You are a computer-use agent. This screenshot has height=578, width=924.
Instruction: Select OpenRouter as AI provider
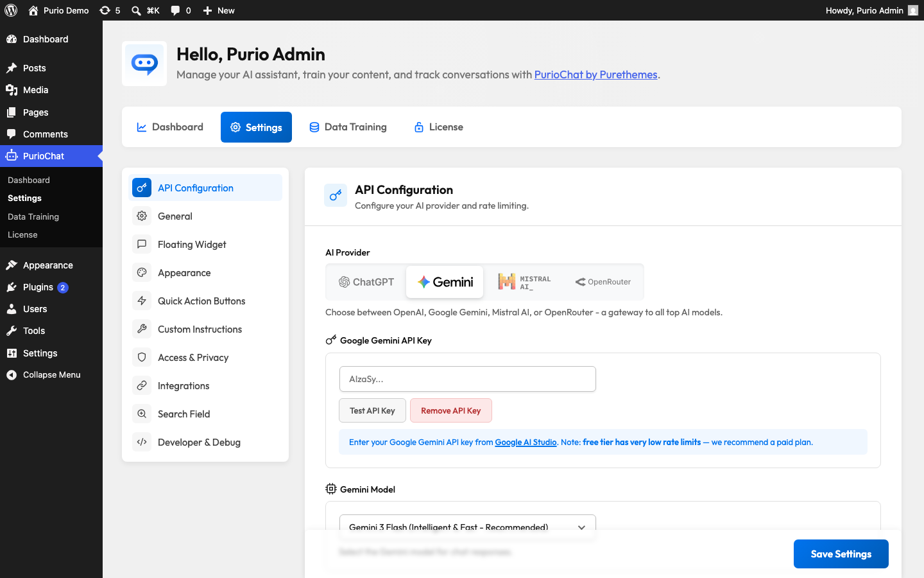click(603, 282)
